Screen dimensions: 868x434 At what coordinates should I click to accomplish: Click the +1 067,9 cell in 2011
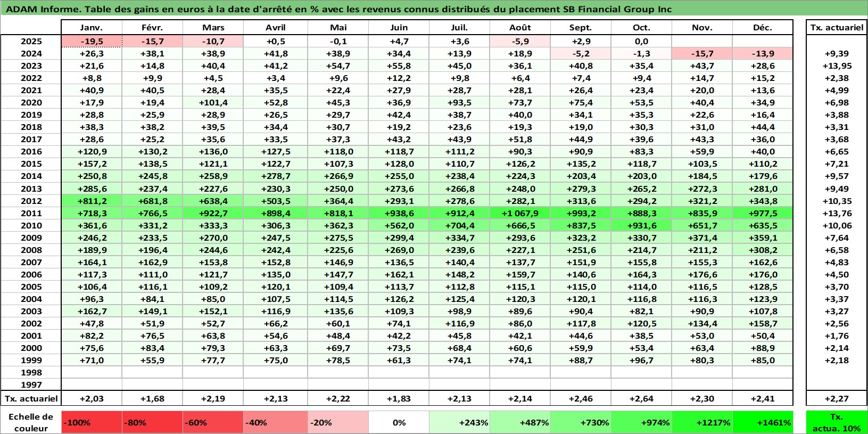click(x=520, y=213)
